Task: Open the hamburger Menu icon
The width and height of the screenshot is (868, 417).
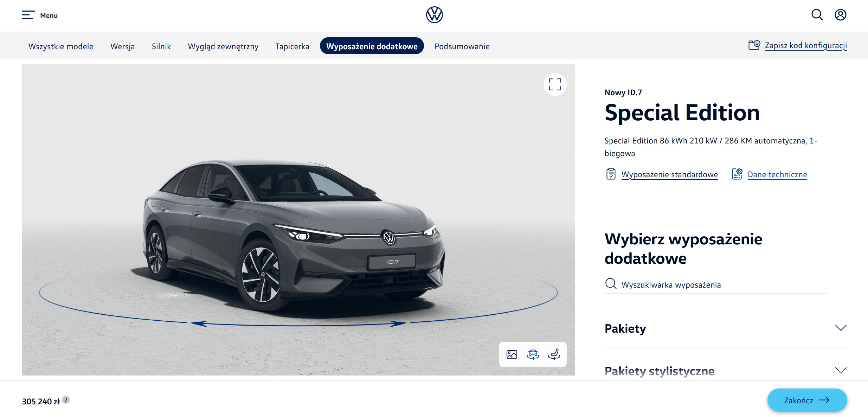Action: pyautogui.click(x=28, y=15)
